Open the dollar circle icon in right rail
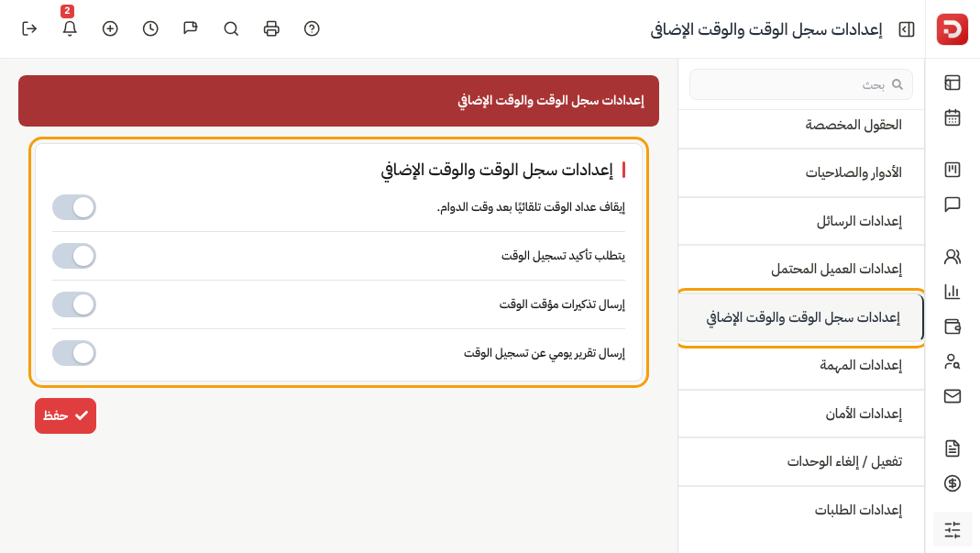Image resolution: width=980 pixels, height=553 pixels. point(952,483)
